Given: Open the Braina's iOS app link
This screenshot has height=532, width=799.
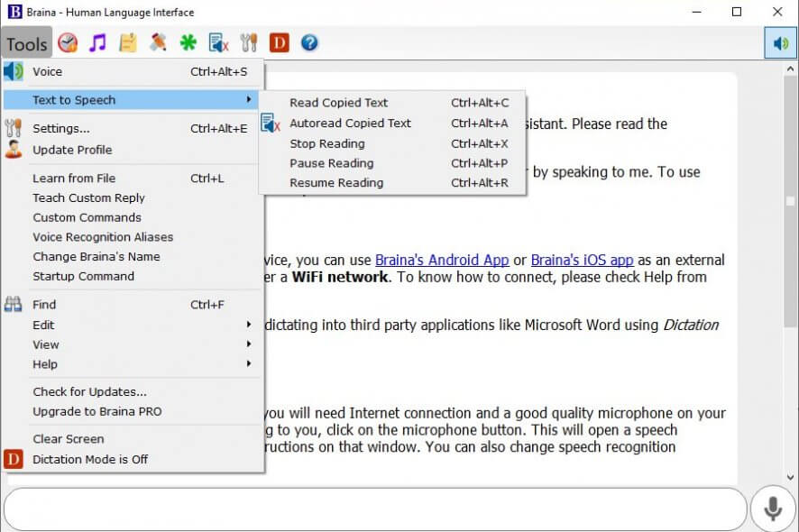Looking at the screenshot, I should point(582,261).
